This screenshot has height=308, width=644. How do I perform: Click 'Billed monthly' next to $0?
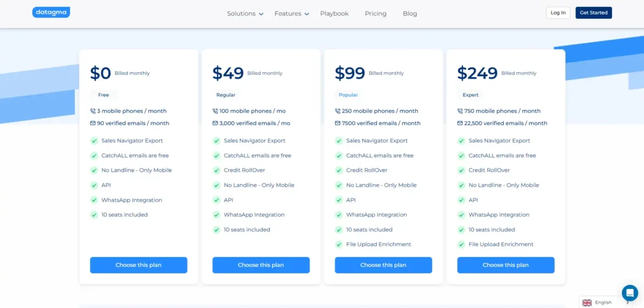tap(132, 73)
